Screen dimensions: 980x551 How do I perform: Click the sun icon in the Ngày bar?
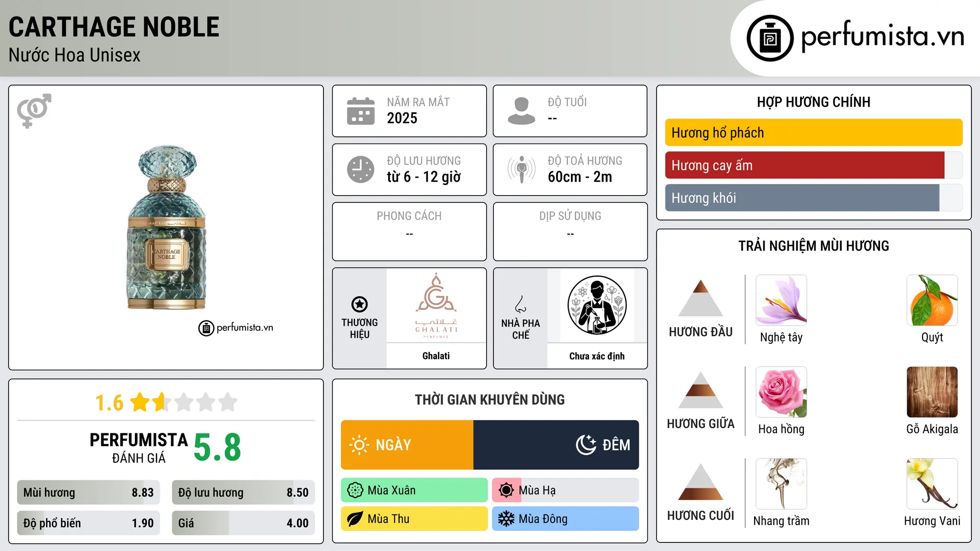pos(359,445)
